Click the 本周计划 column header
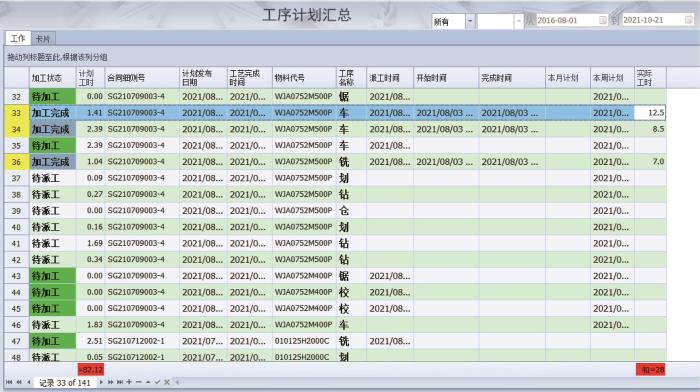 [612, 78]
